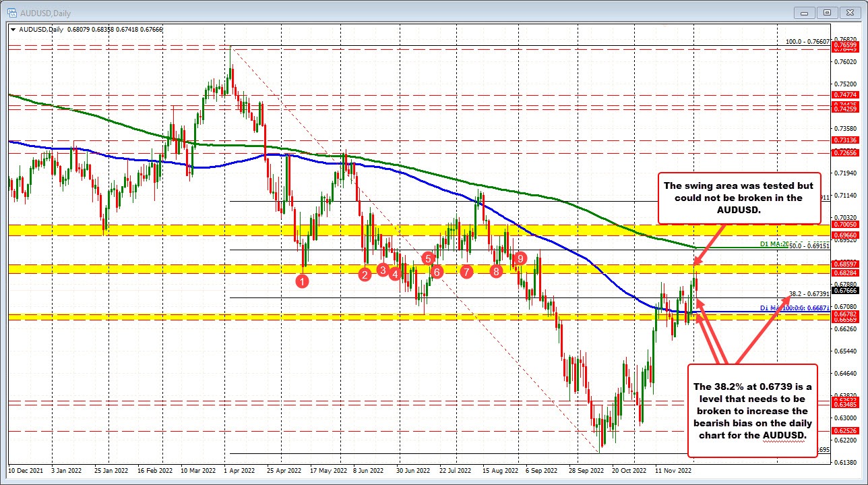Click the 0.63000 price scale label

pos(846,418)
